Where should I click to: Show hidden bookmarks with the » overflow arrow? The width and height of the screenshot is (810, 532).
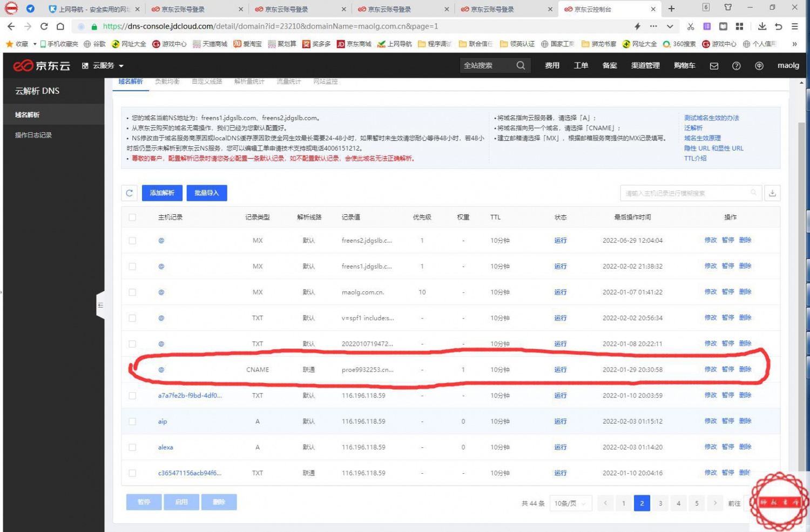[794, 44]
